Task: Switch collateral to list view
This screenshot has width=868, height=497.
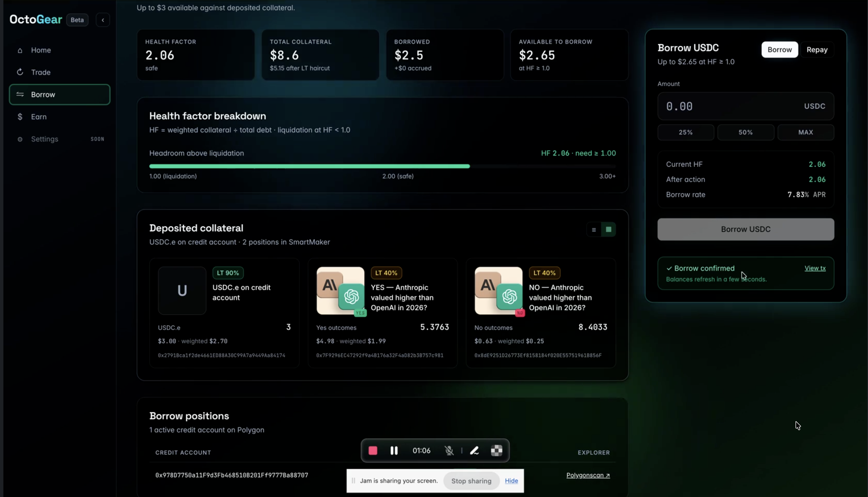Action: pyautogui.click(x=594, y=230)
